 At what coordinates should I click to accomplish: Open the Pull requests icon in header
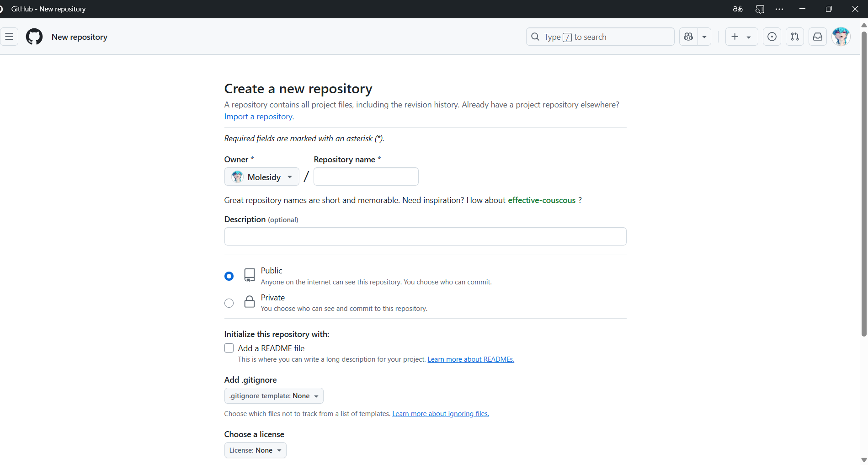(x=795, y=37)
